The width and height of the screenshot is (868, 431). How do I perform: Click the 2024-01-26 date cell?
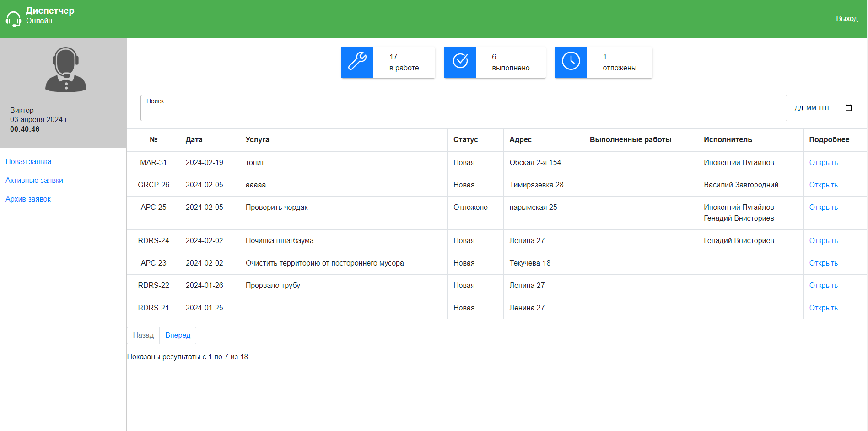pos(210,285)
